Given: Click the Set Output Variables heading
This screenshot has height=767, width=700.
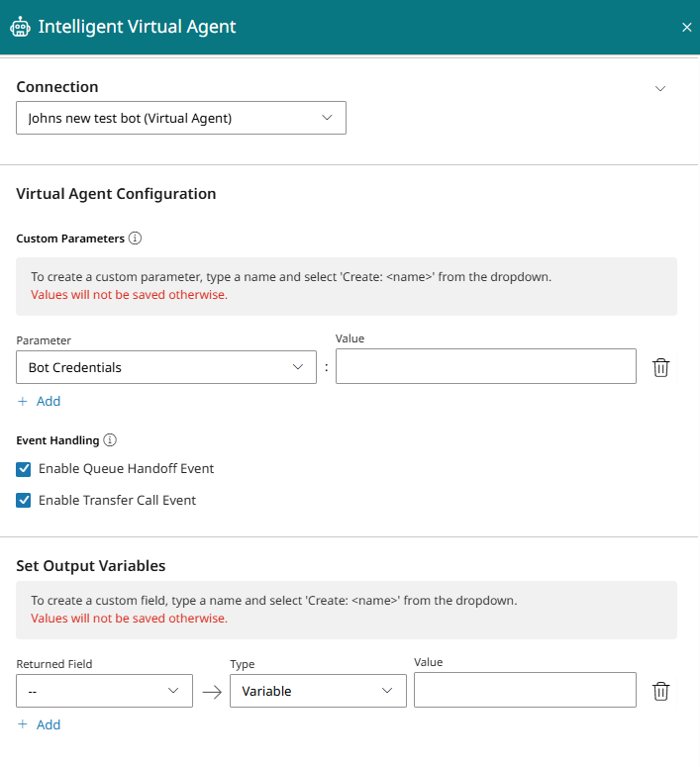Looking at the screenshot, I should pyautogui.click(x=91, y=566).
